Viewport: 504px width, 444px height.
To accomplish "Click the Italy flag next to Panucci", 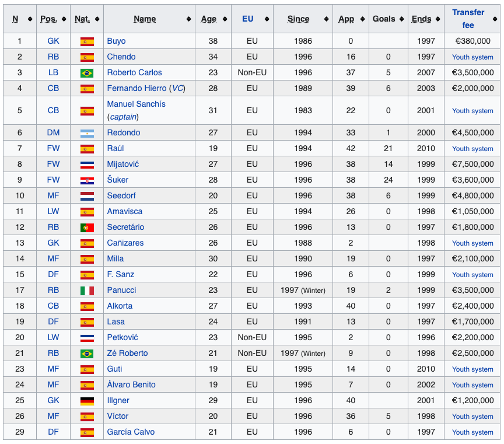I will click(x=87, y=291).
